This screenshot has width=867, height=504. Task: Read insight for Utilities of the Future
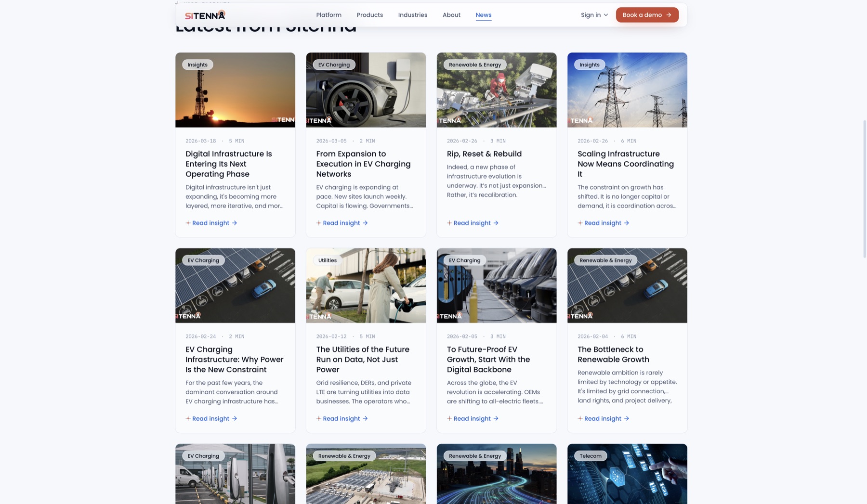[x=342, y=418]
